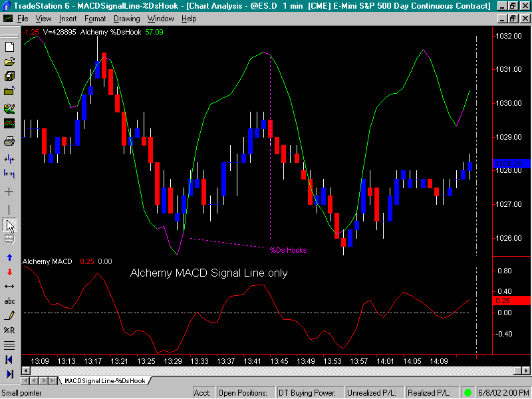Viewport: 532px width, 399px height.
Task: Open the Format menu
Action: coord(95,19)
